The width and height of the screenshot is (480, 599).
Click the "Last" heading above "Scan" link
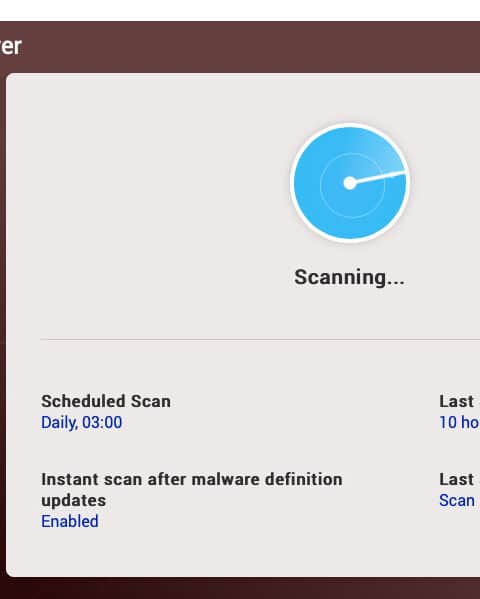point(456,479)
